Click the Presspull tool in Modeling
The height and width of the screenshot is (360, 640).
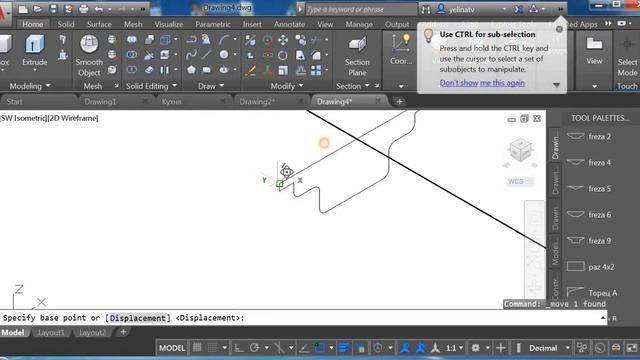pos(62,54)
